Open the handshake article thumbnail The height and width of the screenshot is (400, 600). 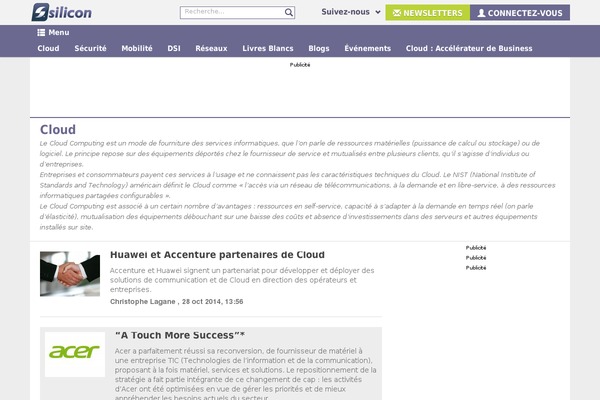(70, 274)
